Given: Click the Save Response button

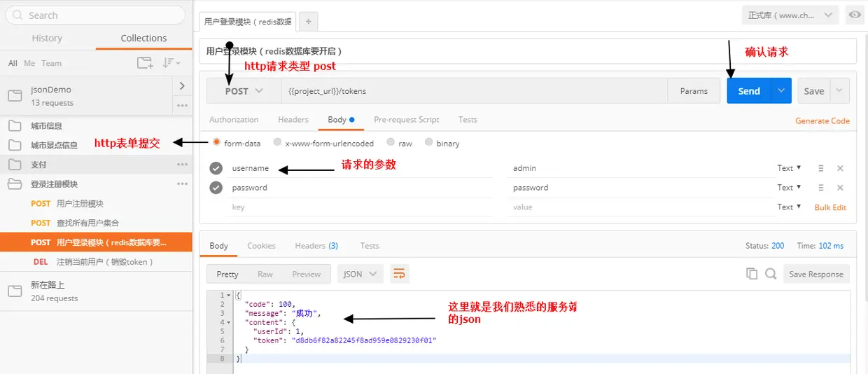Looking at the screenshot, I should [x=816, y=274].
